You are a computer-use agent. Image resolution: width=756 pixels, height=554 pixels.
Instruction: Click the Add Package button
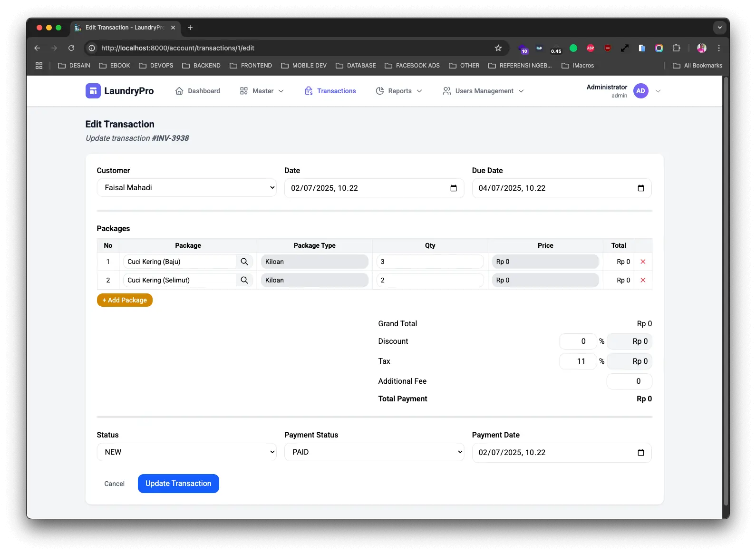(125, 300)
